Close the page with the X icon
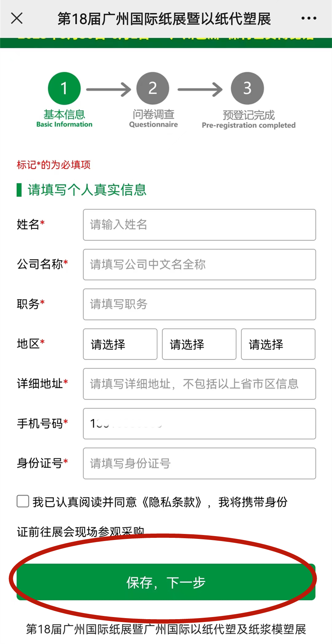Viewport: 332px width, 644px height. click(17, 18)
